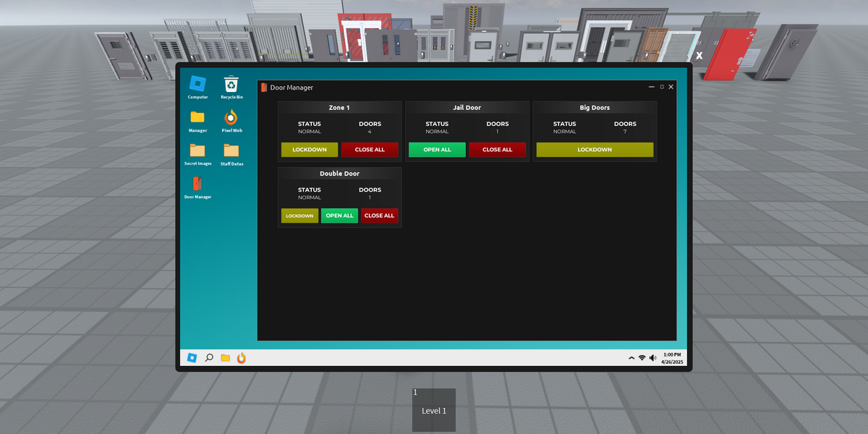The height and width of the screenshot is (434, 868).
Task: Click the NORMAL status in Big Doors
Action: coord(565,132)
